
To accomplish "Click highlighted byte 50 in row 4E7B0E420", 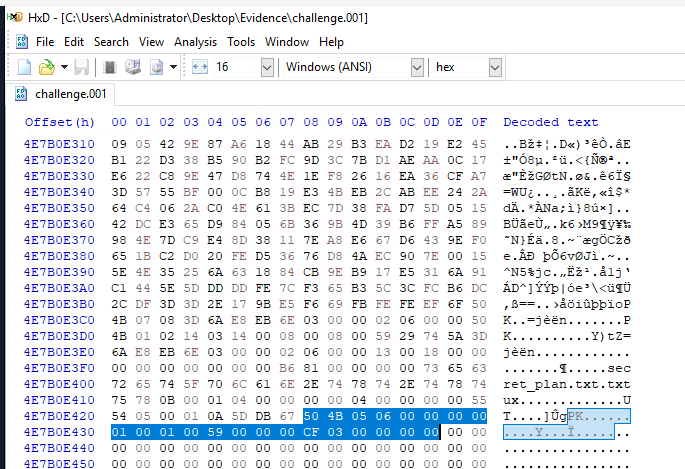I will pos(311,416).
